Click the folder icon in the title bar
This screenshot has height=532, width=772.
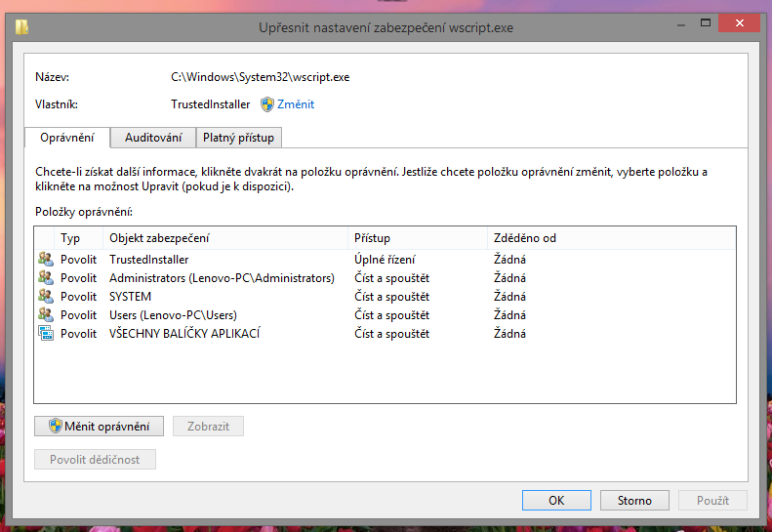pyautogui.click(x=21, y=27)
